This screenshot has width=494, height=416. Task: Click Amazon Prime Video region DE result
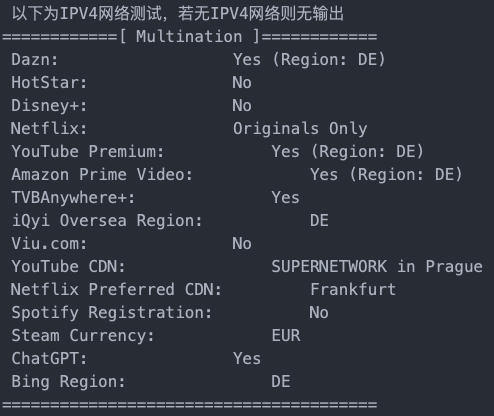click(x=386, y=175)
